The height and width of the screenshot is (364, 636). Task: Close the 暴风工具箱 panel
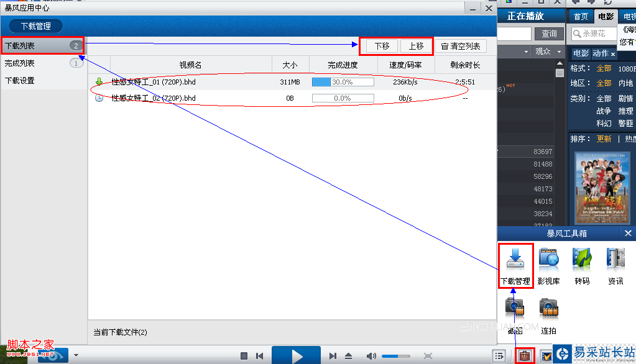point(628,233)
